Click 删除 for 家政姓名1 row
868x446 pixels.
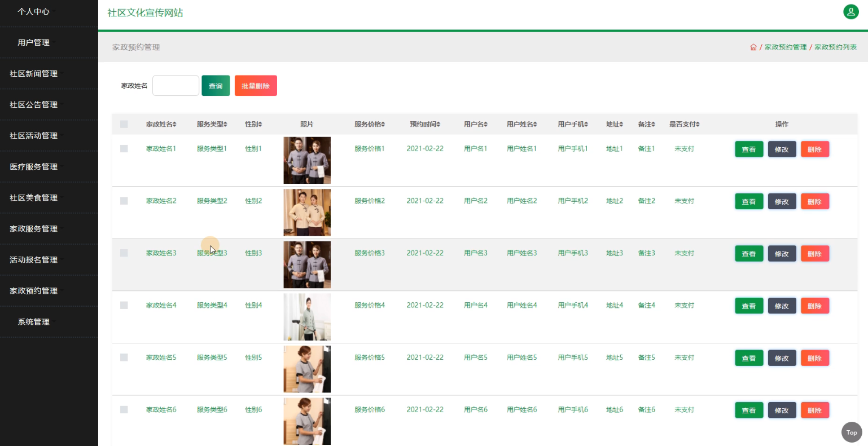pos(814,149)
